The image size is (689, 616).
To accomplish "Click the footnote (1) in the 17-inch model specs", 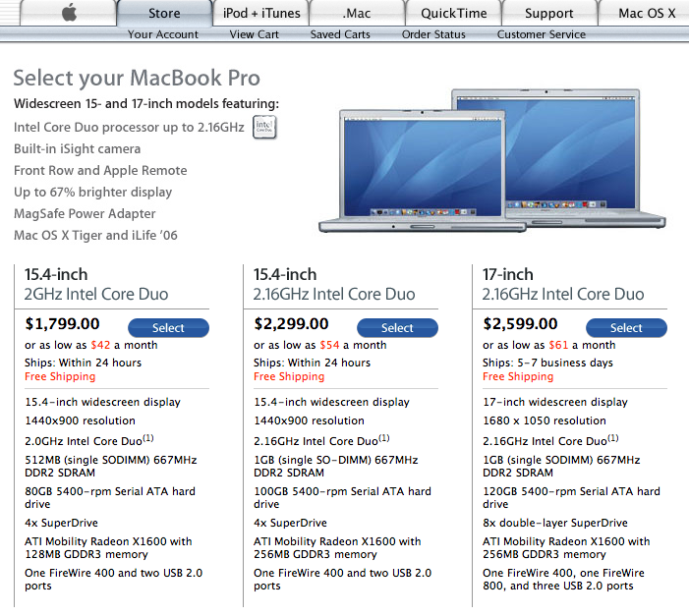I will point(613,438).
